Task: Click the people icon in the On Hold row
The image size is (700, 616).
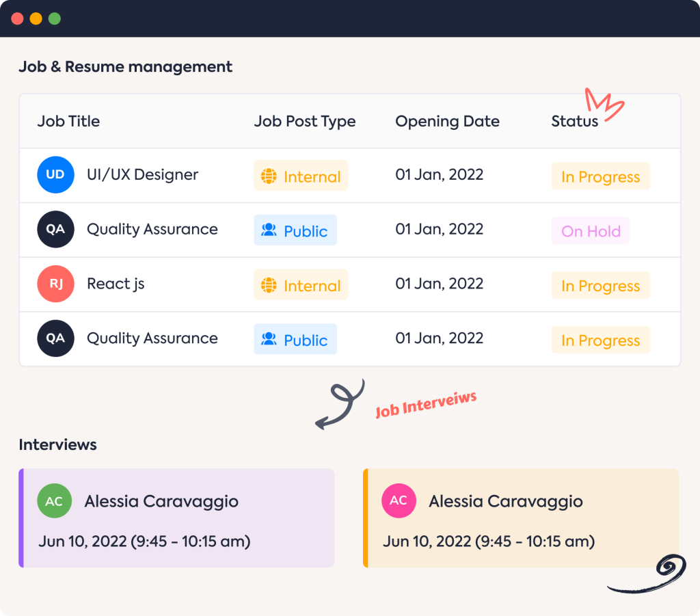Action: coord(269,230)
